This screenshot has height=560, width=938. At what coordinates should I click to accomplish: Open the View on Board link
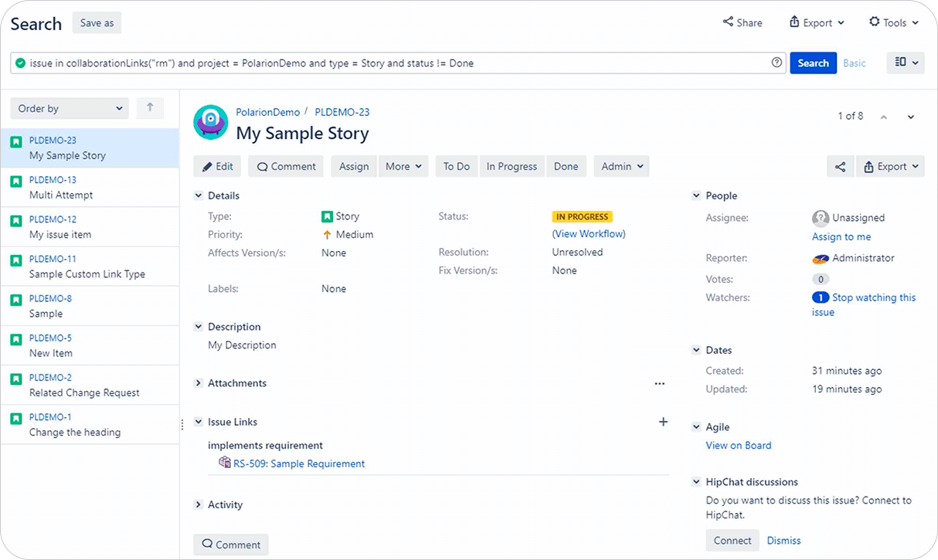(x=739, y=446)
